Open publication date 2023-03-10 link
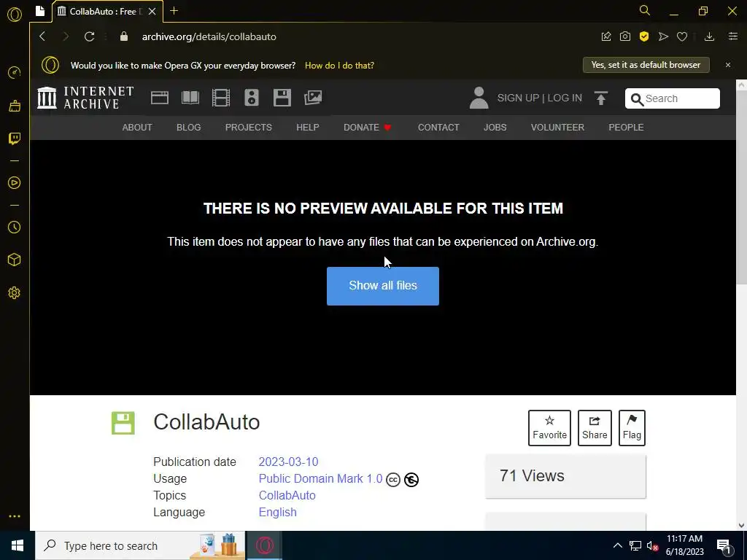 click(x=288, y=462)
